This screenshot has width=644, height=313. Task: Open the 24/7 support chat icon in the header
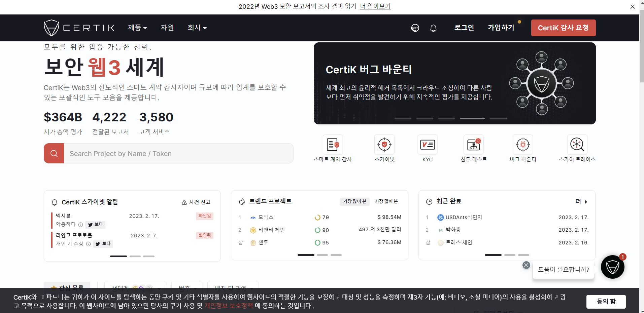click(x=415, y=28)
